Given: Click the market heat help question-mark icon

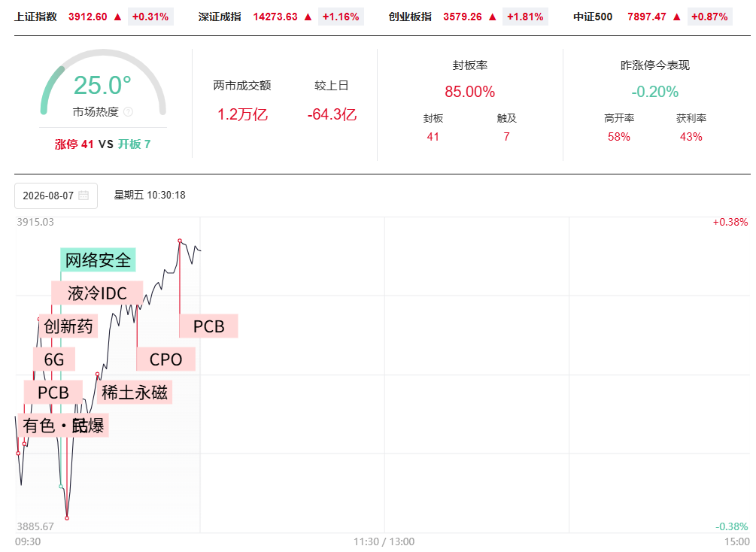Looking at the screenshot, I should point(128,112).
